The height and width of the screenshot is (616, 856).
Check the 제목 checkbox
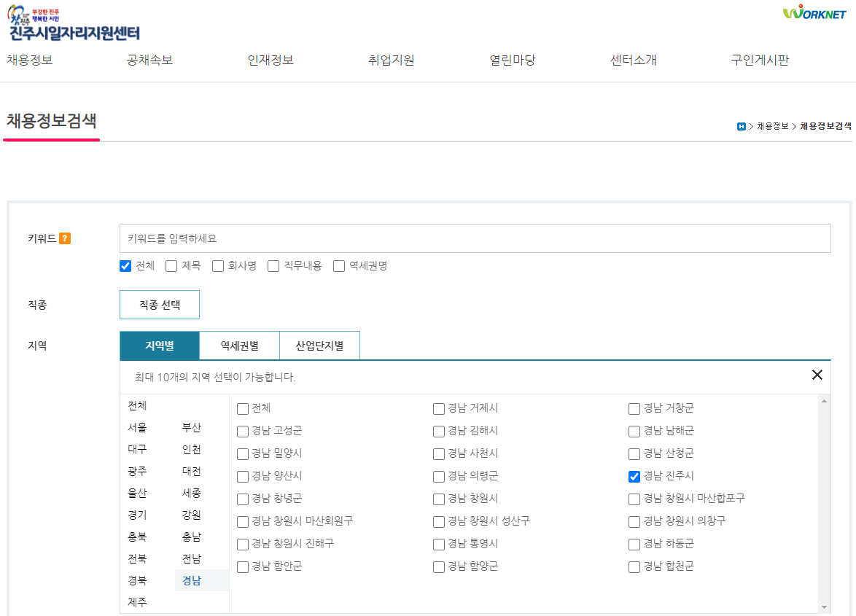[171, 266]
